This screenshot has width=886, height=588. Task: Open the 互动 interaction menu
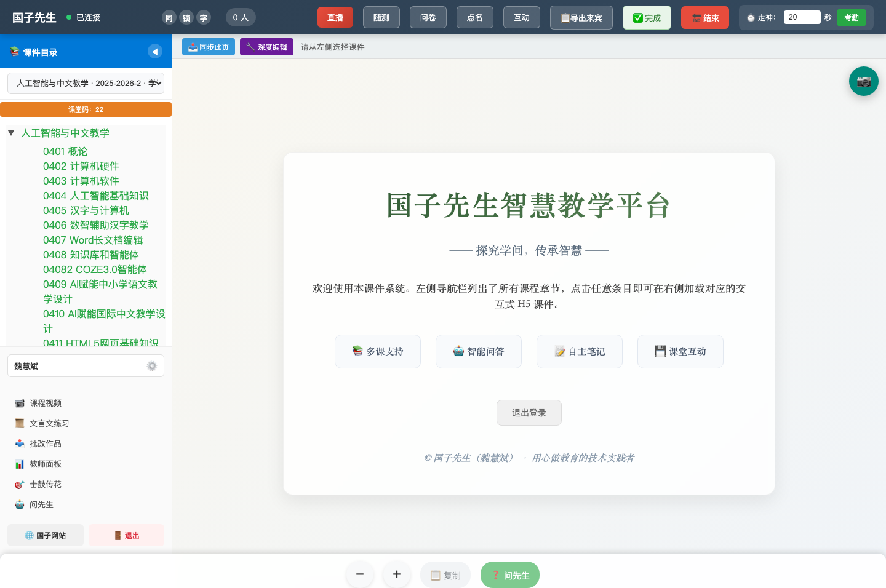[522, 17]
